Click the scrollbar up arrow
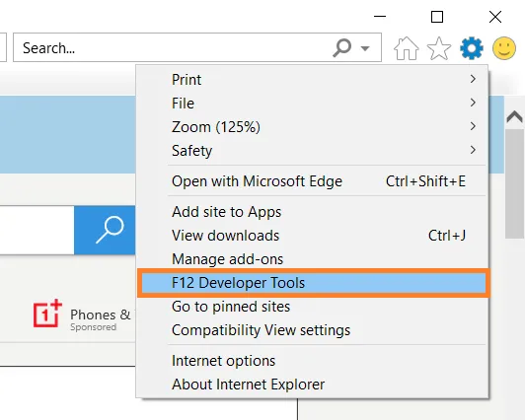The image size is (525, 420). pos(514,117)
